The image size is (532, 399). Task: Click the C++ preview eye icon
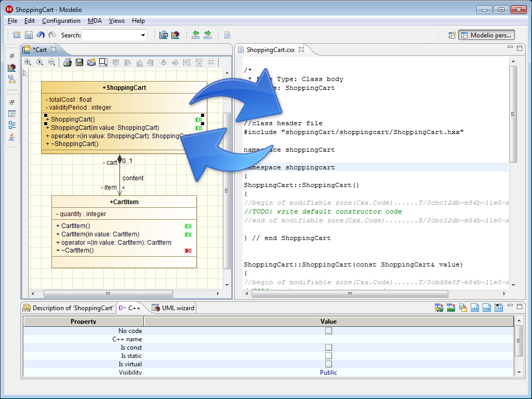click(498, 308)
